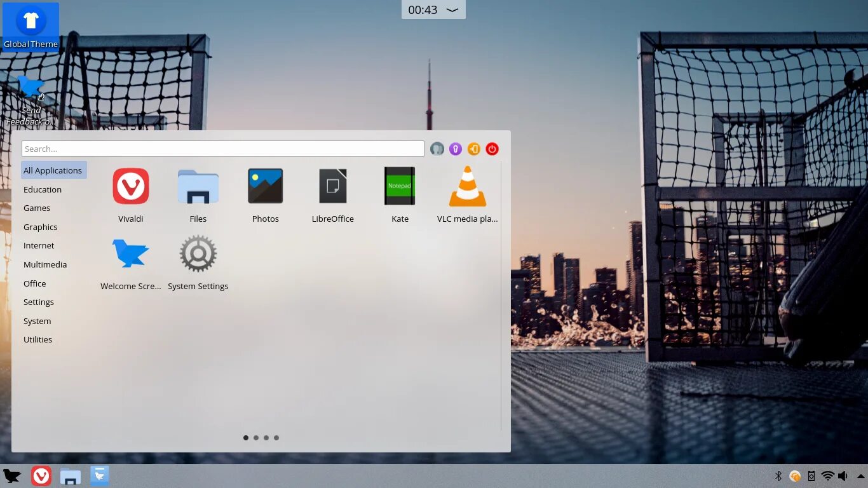This screenshot has width=868, height=488.
Task: Log out via the orange button
Action: pyautogui.click(x=473, y=149)
